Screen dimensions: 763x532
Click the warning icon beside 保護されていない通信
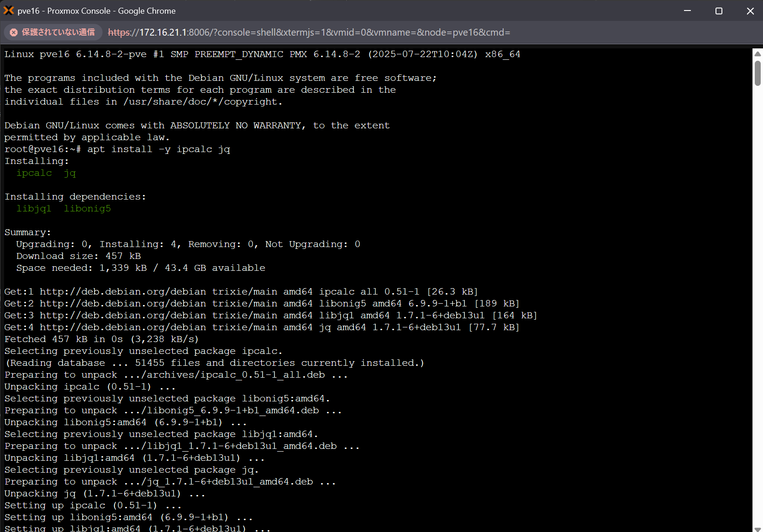point(14,32)
